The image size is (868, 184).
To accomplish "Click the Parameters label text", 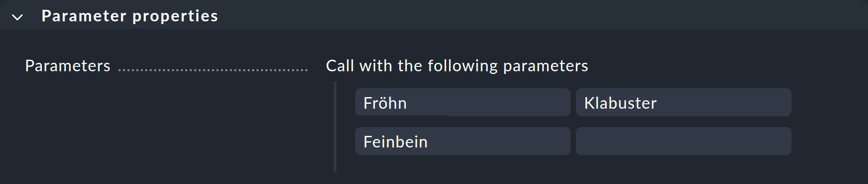I will point(68,66).
